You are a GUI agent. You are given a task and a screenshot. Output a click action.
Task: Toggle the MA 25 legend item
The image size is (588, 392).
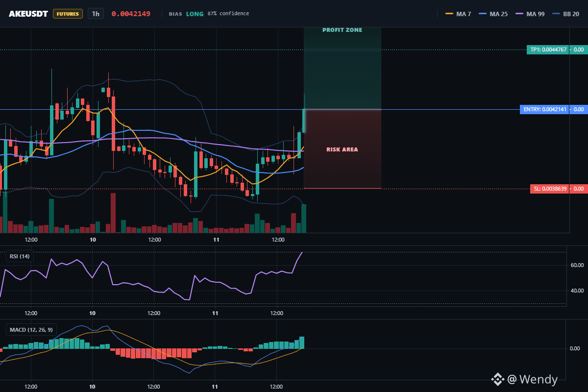point(492,14)
